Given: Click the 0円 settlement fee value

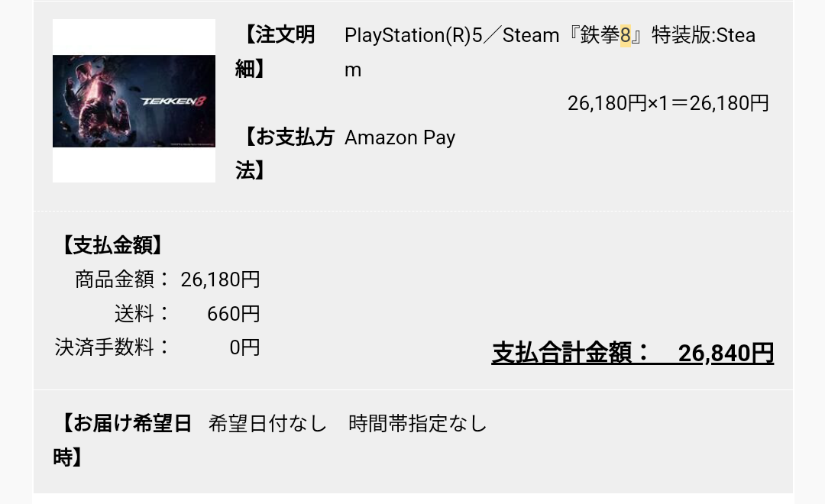Looking at the screenshot, I should click(x=244, y=347).
